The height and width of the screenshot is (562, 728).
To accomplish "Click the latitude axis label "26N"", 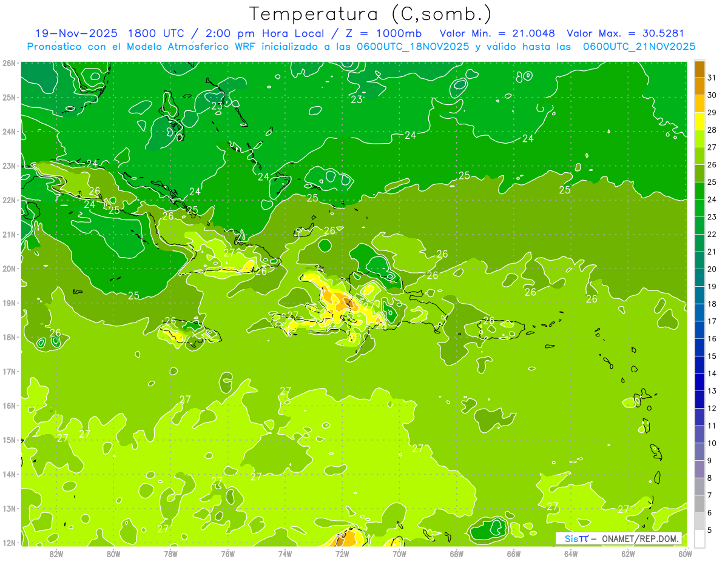I will pyautogui.click(x=9, y=63).
